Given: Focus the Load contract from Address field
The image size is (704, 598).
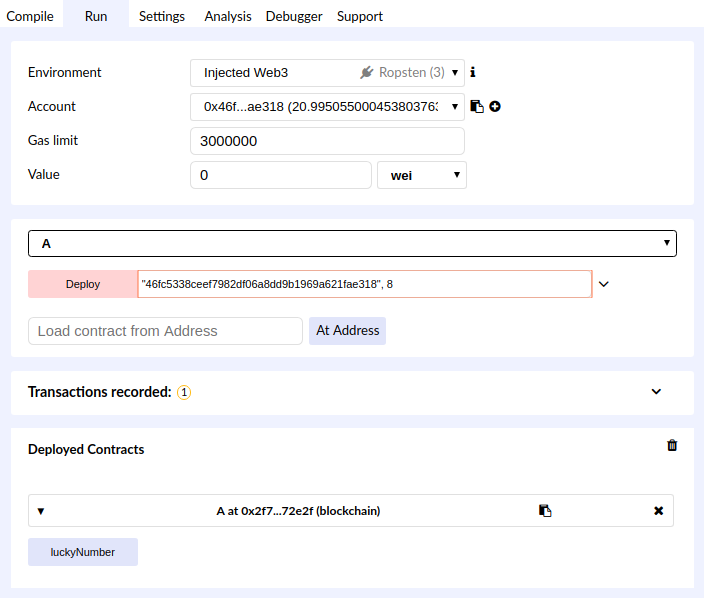Looking at the screenshot, I should [165, 331].
